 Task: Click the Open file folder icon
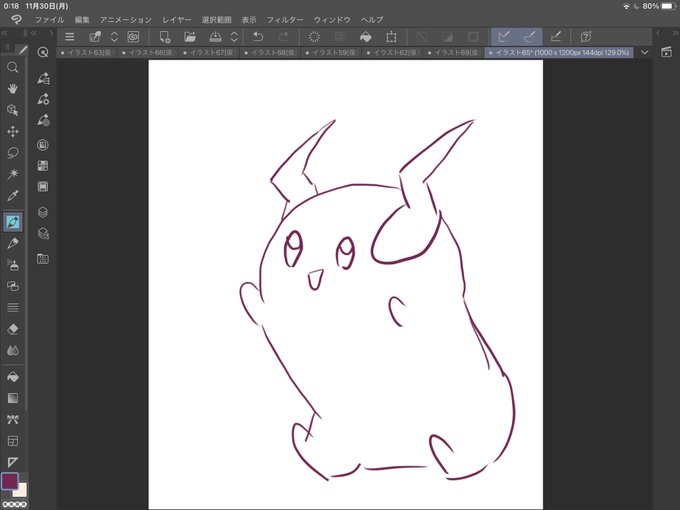pyautogui.click(x=190, y=37)
